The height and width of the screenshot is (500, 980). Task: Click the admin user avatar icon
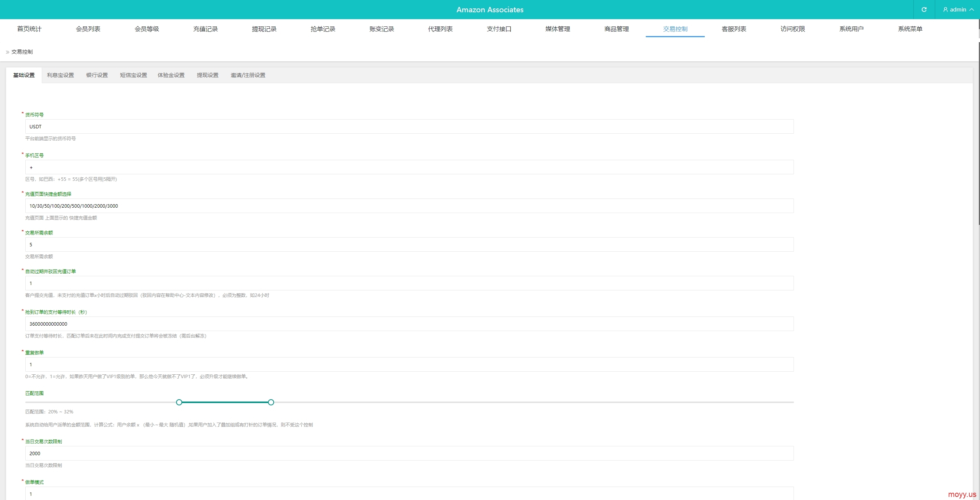pos(945,10)
